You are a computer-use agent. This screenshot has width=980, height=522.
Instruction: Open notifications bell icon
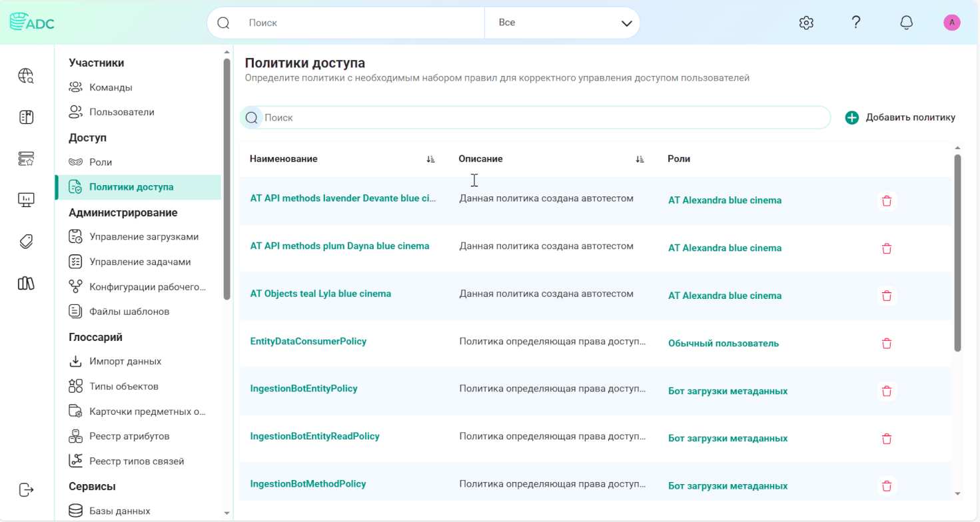906,23
